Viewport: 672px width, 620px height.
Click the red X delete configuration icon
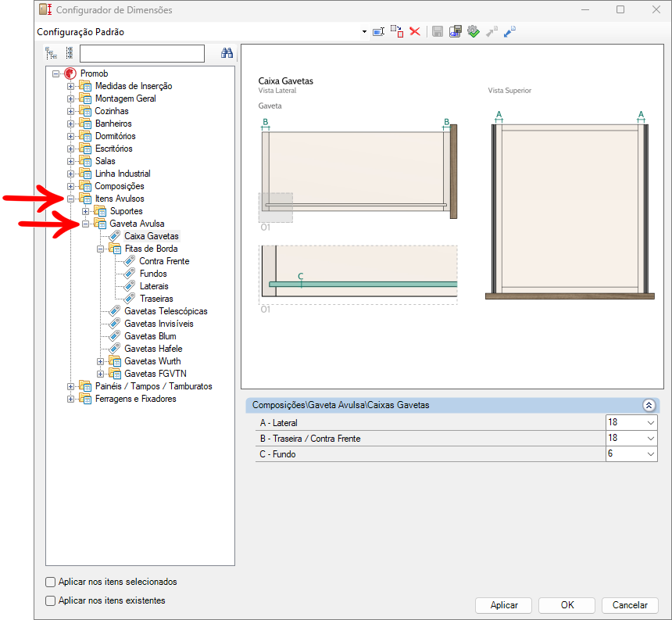[x=415, y=32]
